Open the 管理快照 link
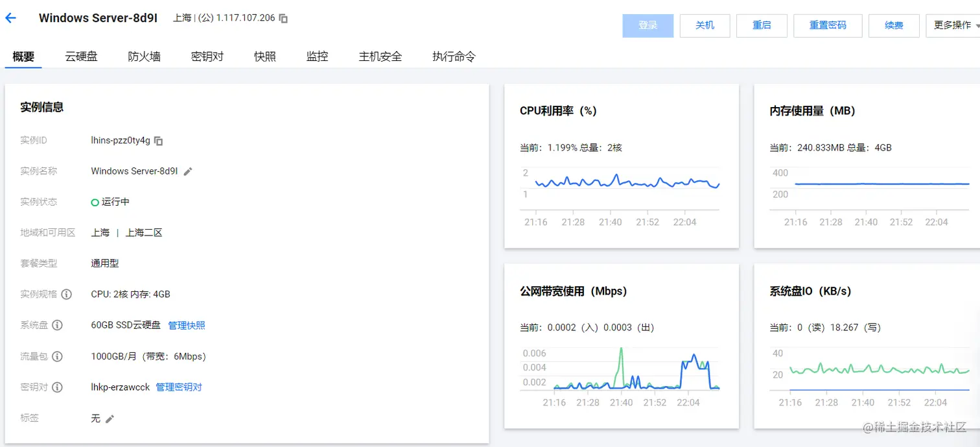This screenshot has width=980, height=447. [187, 325]
